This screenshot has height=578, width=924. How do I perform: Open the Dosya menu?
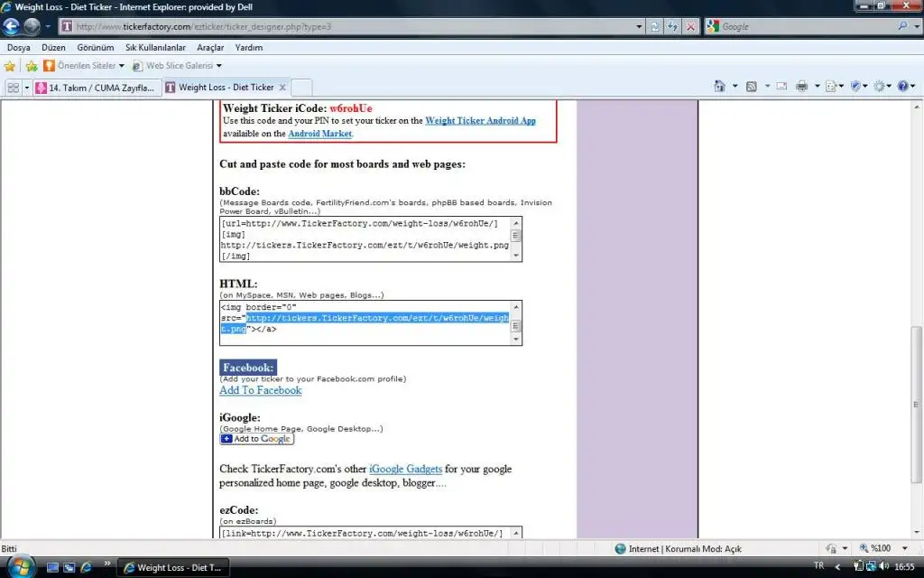pyautogui.click(x=19, y=47)
